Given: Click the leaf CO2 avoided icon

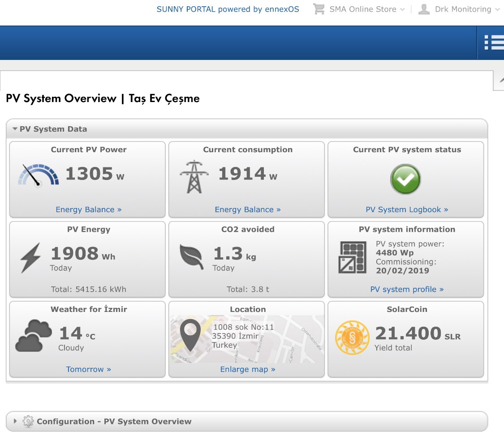Looking at the screenshot, I should (192, 257).
